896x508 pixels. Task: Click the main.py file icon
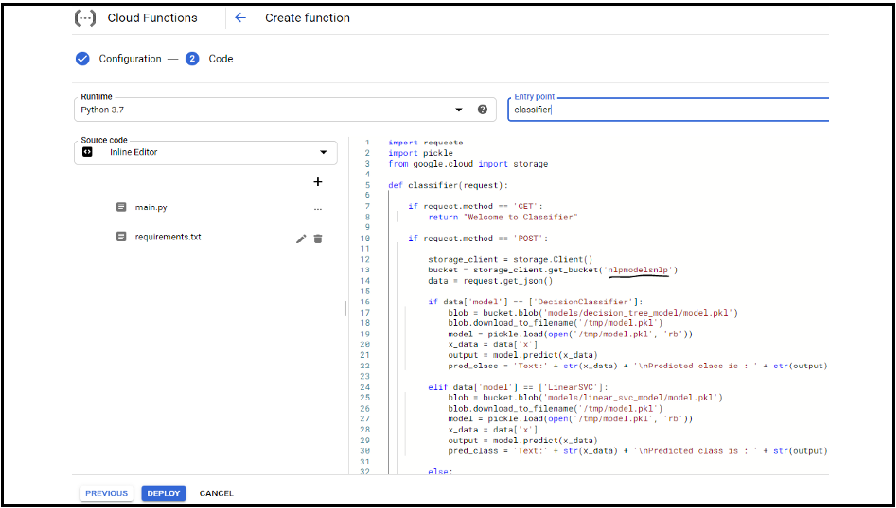tap(121, 207)
